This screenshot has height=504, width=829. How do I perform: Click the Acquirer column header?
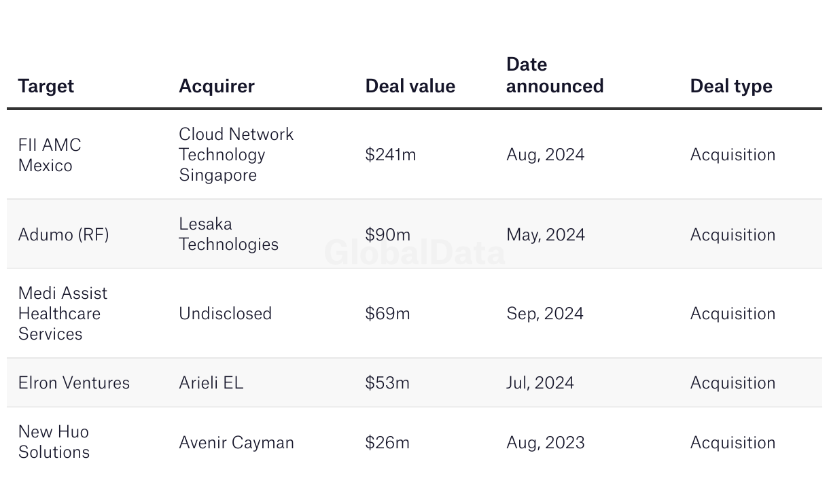(217, 86)
